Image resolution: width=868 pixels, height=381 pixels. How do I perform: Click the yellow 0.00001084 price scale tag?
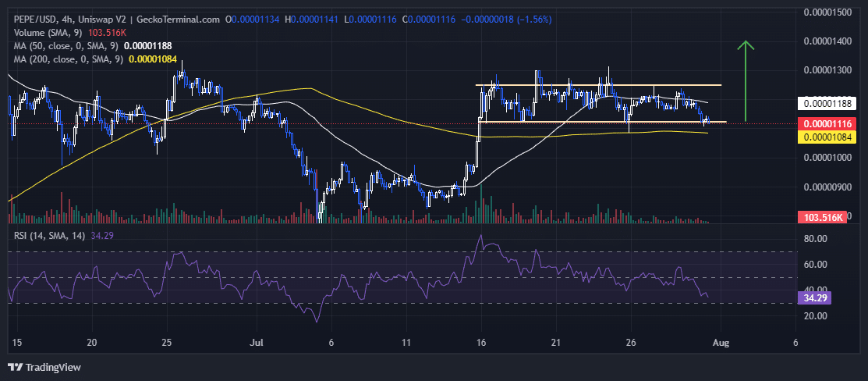(827, 137)
